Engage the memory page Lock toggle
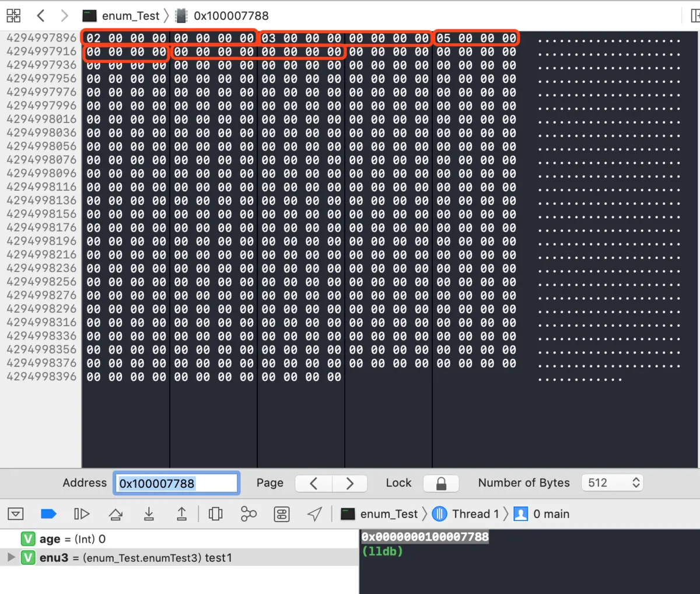Screen dimensions: 700x594 (x=441, y=483)
